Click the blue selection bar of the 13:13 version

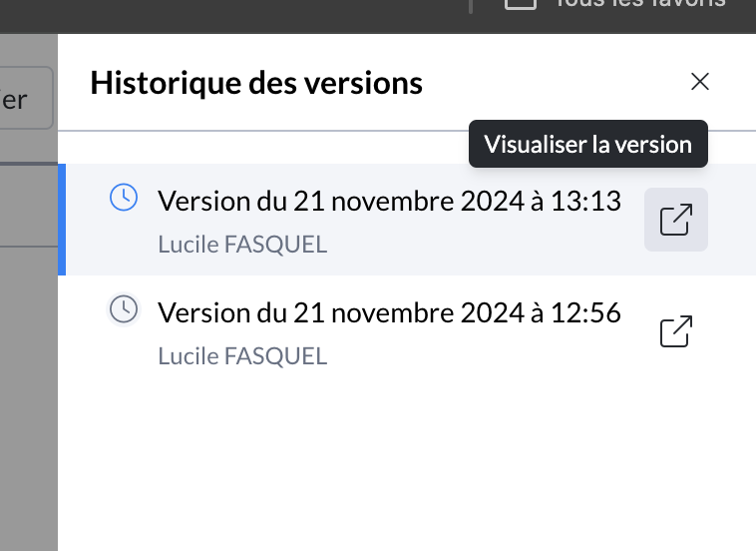click(62, 220)
